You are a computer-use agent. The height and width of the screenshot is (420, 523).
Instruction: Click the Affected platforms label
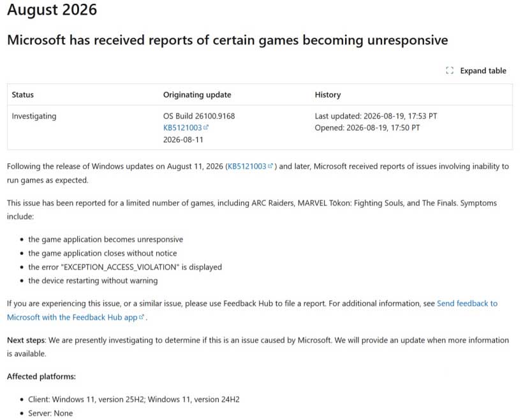pos(41,377)
